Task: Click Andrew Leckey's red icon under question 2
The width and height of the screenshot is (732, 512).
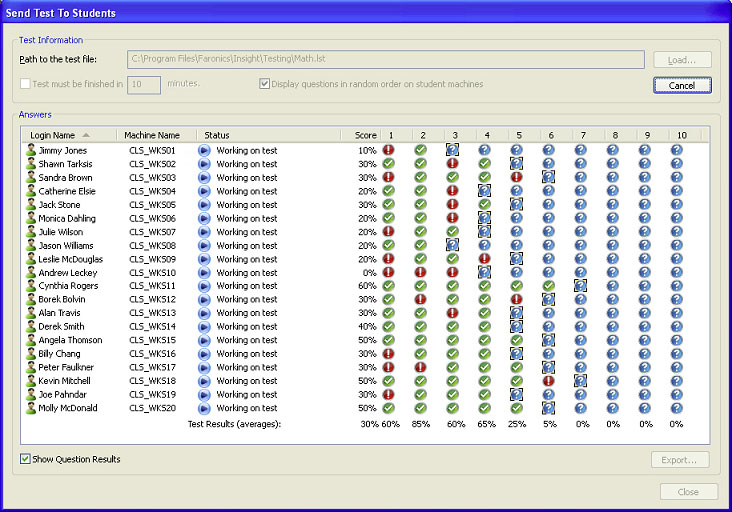Action: pos(421,272)
